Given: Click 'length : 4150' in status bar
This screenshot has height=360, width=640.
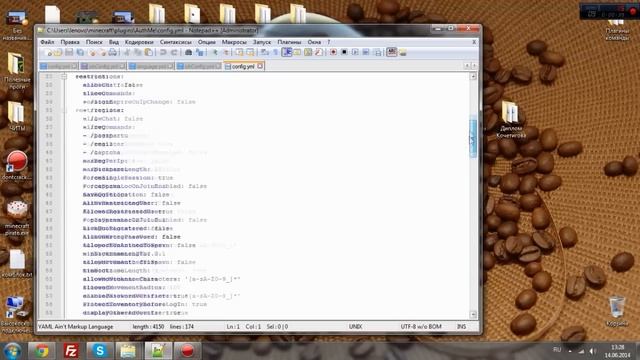Looking at the screenshot, I should click(148, 327).
